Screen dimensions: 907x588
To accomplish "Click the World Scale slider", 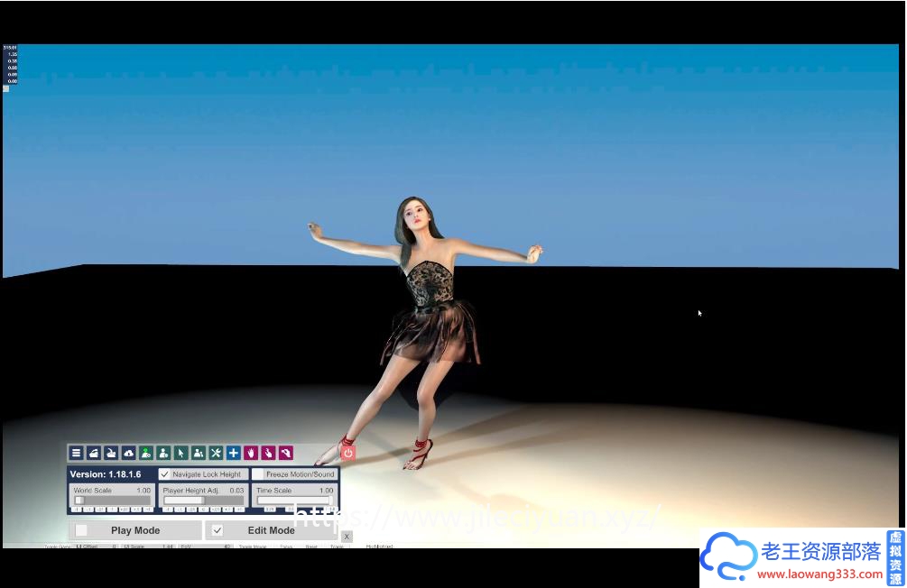I will point(112,501).
